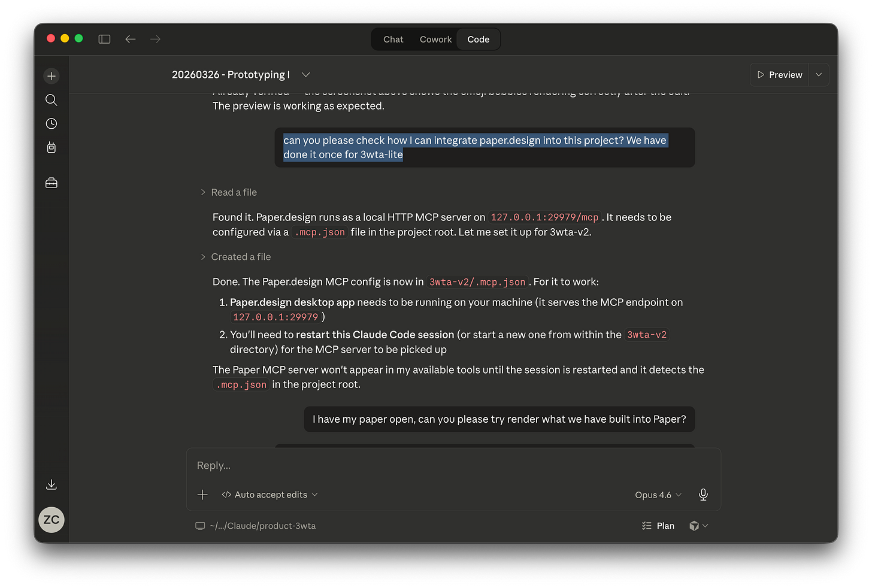The height and width of the screenshot is (588, 872).
Task: Click the 3wta-v2 directory code text
Action: pyautogui.click(x=647, y=335)
